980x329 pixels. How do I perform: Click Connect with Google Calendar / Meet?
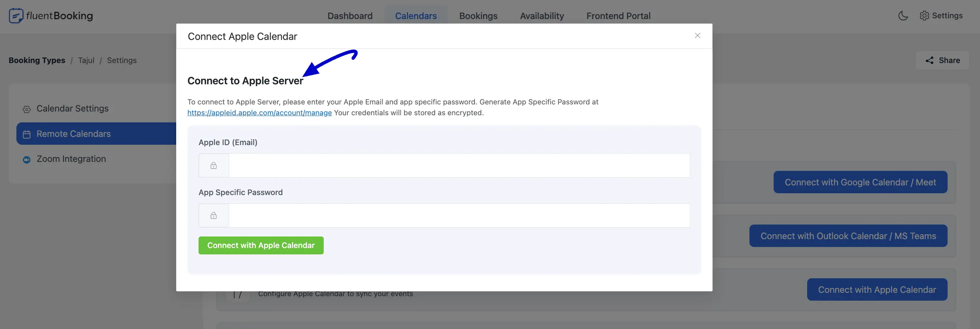(860, 182)
